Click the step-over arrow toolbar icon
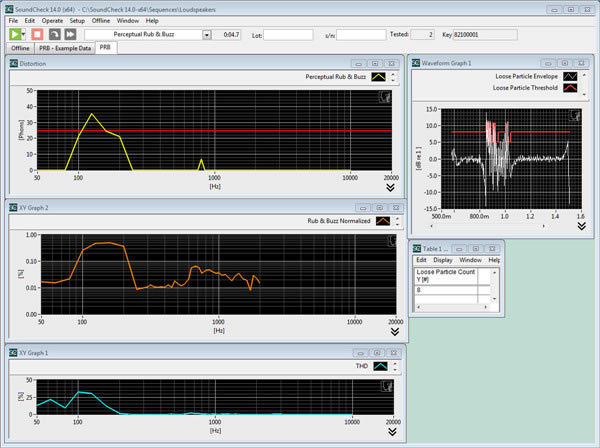This screenshot has height=448, width=600. click(x=55, y=34)
